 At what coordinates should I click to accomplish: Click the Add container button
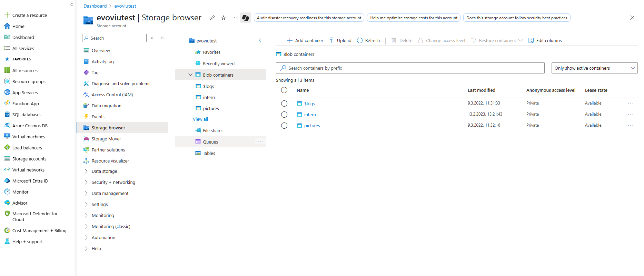click(x=305, y=40)
